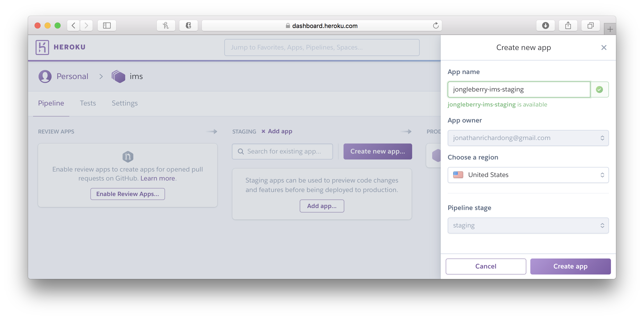
Task: Click into the App name field
Action: coord(519,89)
